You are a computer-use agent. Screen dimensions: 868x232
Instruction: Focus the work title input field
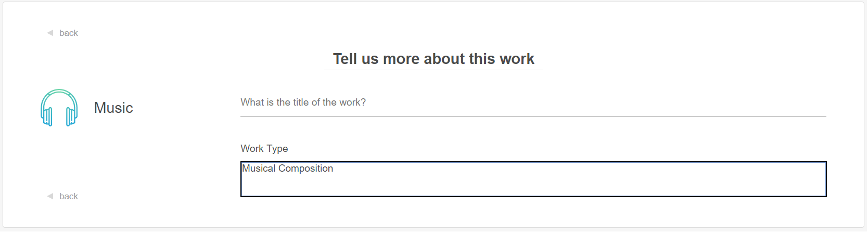533,102
